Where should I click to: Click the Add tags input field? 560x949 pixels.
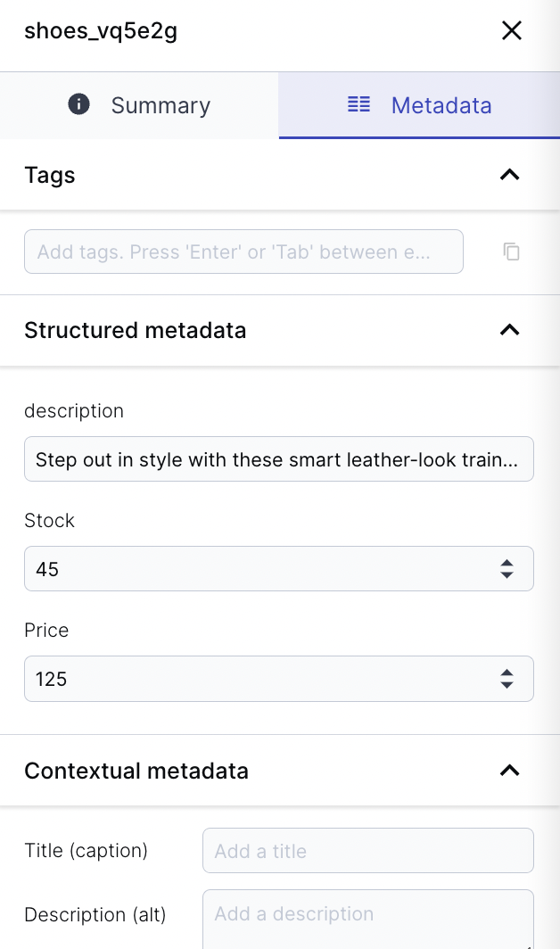(243, 252)
